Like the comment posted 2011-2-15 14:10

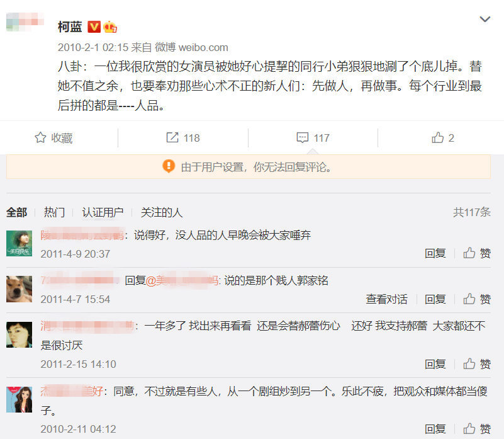(x=477, y=364)
